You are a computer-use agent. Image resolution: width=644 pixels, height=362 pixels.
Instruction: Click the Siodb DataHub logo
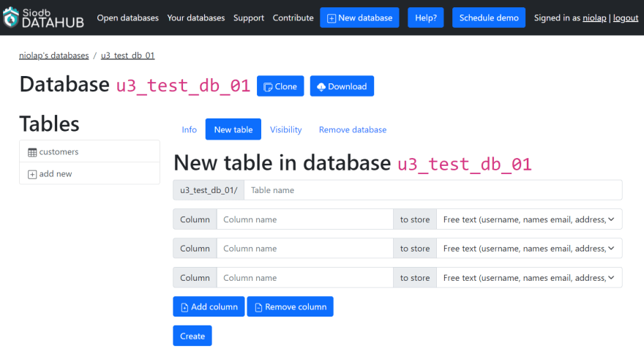point(43,18)
